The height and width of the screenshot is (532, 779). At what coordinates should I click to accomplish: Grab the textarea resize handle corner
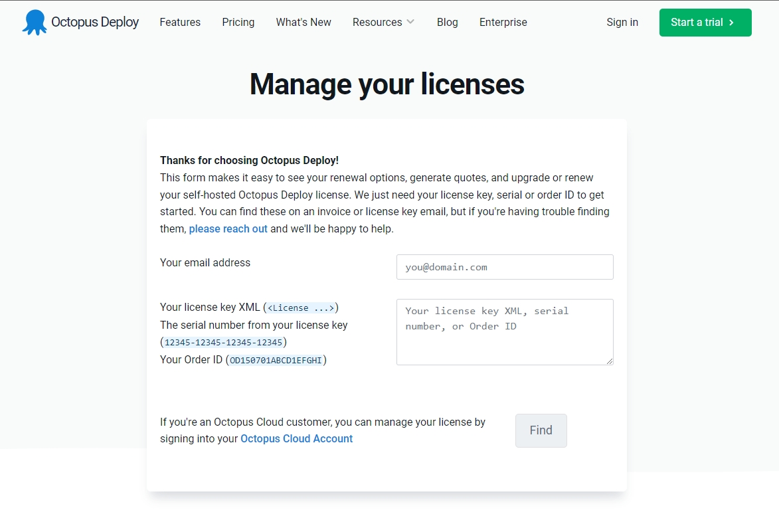coord(610,361)
